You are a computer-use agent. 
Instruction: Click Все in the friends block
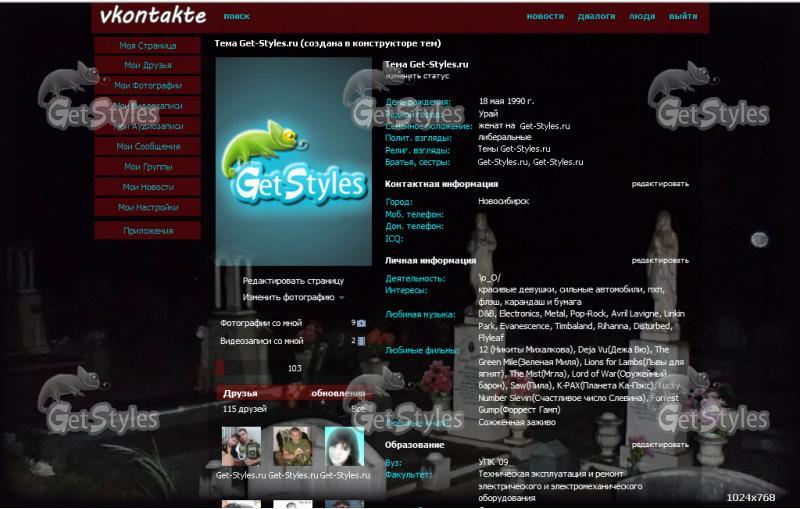(x=358, y=409)
